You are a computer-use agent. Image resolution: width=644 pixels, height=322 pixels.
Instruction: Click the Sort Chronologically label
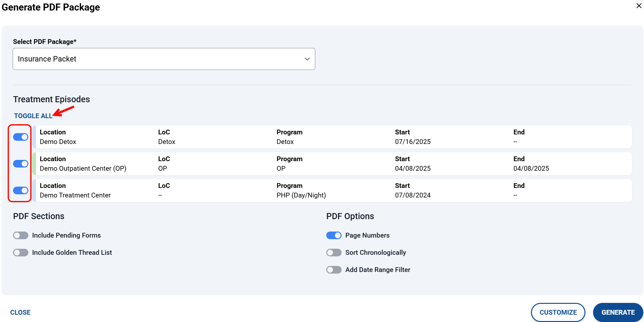click(x=375, y=253)
